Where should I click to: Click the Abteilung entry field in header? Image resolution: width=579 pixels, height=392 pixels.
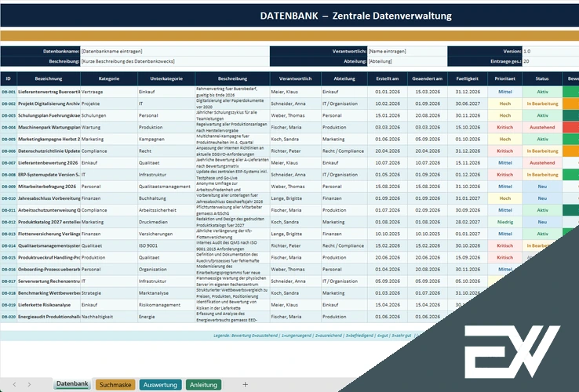tap(407, 61)
